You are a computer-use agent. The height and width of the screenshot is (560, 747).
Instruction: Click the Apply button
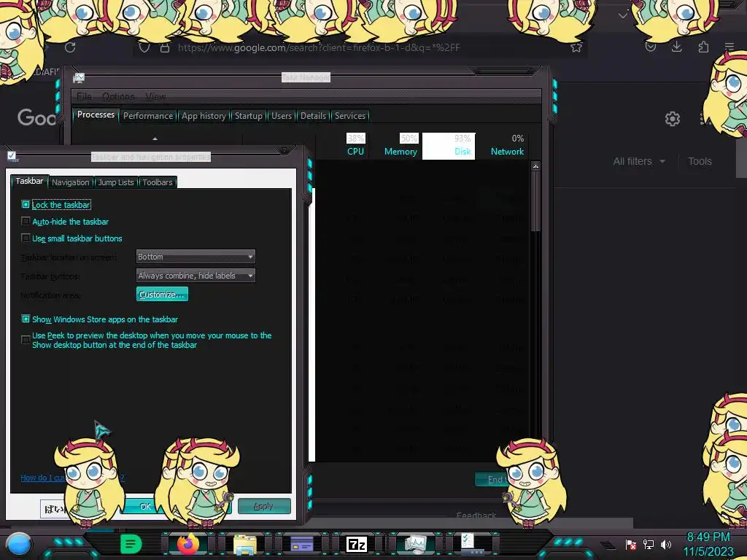264,506
